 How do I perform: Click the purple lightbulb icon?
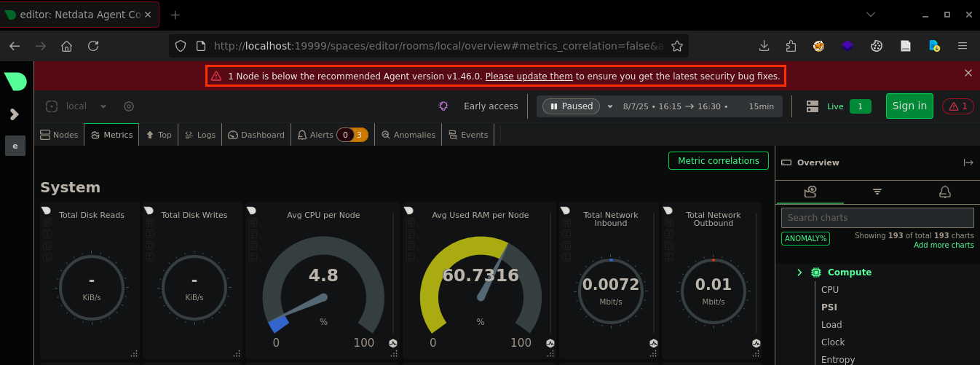443,106
